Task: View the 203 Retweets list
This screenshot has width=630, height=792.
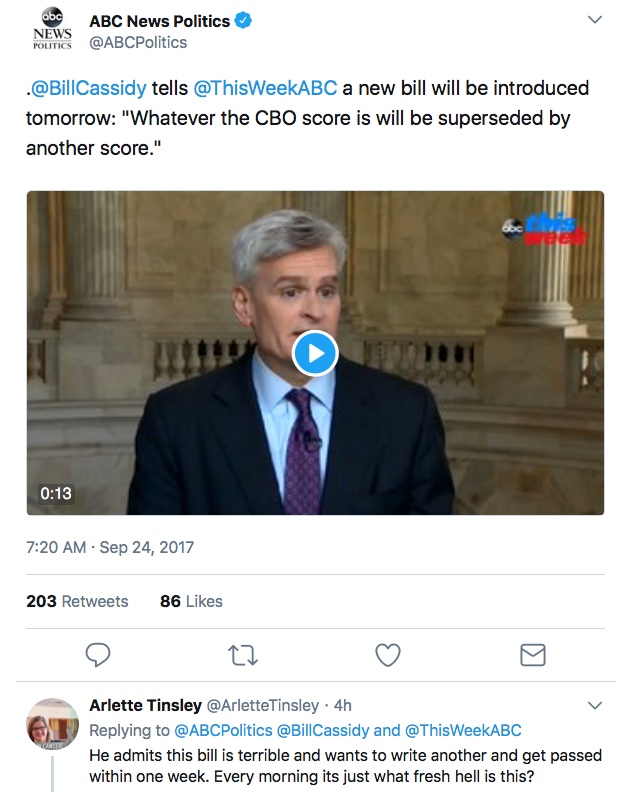Action: coord(77,601)
